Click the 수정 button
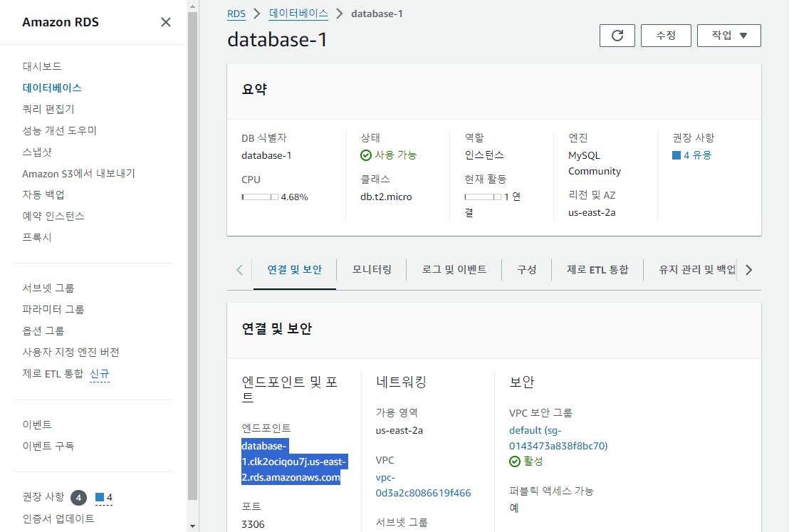Viewport: 789px width, 532px height. 666,36
